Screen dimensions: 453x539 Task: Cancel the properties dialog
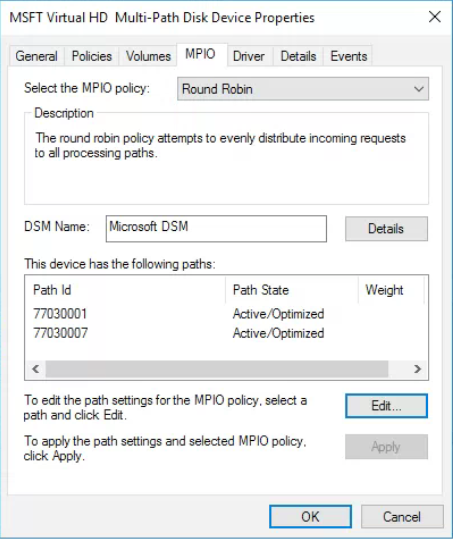click(x=402, y=516)
